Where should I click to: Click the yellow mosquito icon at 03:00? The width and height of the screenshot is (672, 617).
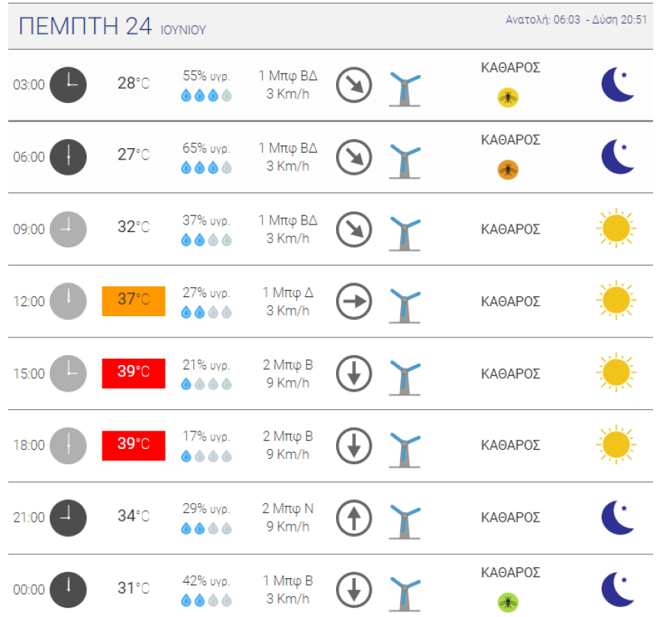click(508, 97)
